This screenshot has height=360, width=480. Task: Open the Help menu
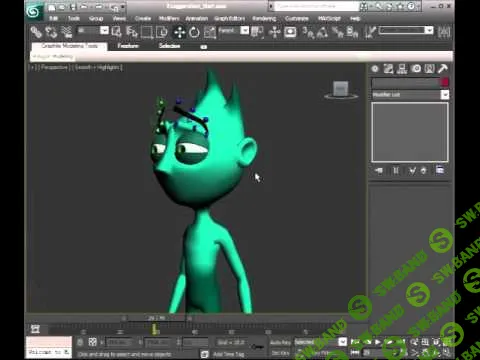[355, 18]
